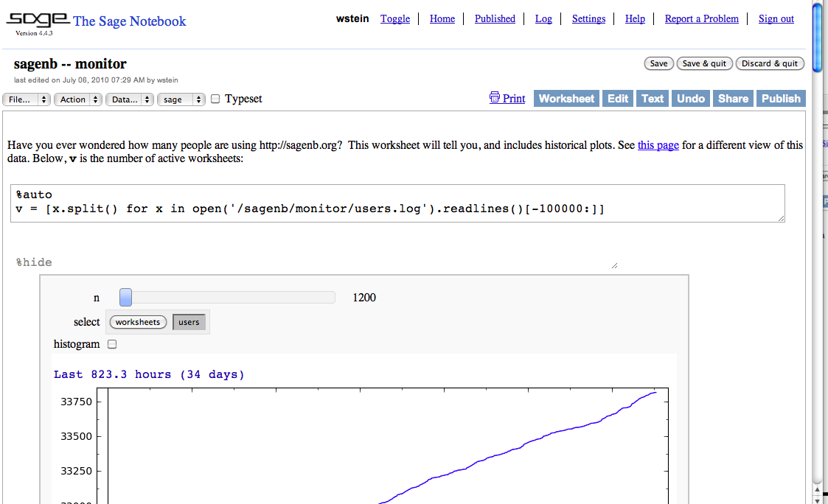Click the Print link
Viewport: 828px width, 504px height.
[x=514, y=99]
